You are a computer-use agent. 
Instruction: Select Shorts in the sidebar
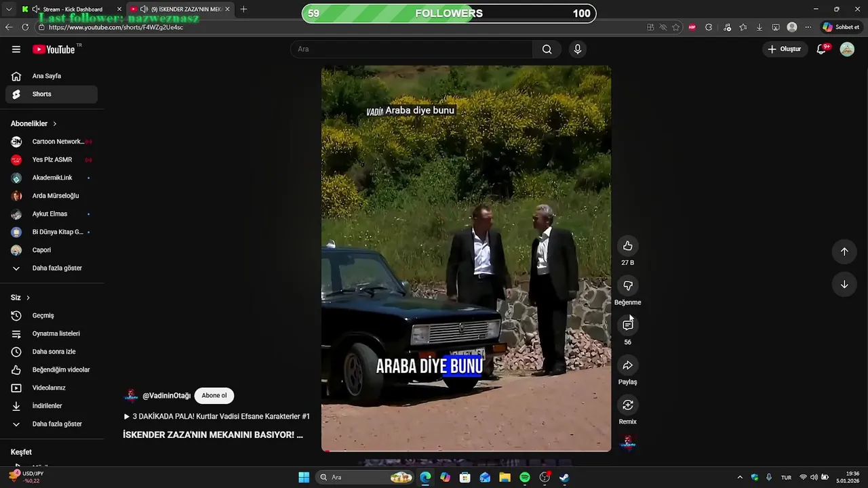52,94
